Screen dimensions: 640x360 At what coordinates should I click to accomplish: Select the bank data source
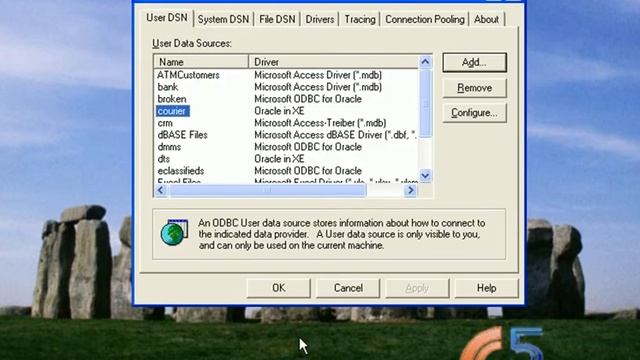pyautogui.click(x=168, y=87)
